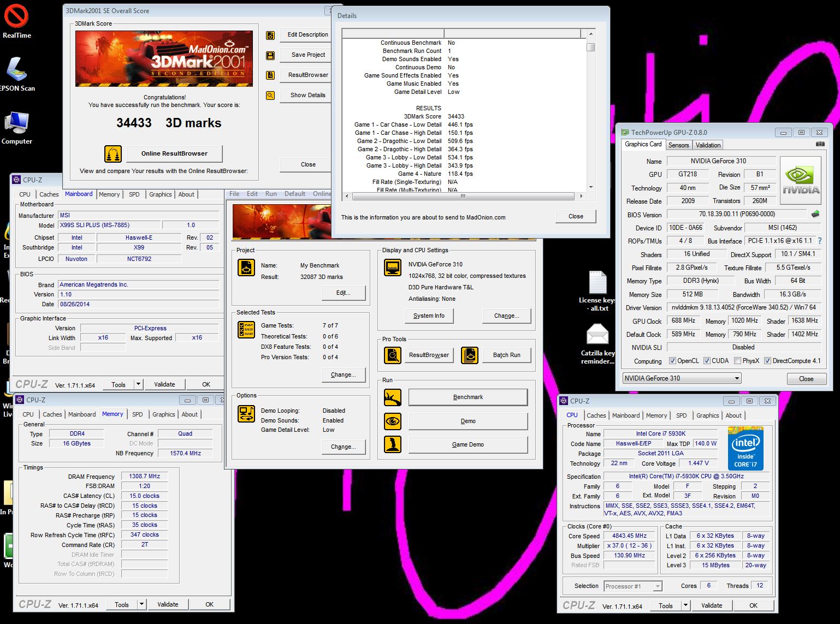Expand Tools dropdown arrow in CPU-Z CPU window

pyautogui.click(x=686, y=605)
